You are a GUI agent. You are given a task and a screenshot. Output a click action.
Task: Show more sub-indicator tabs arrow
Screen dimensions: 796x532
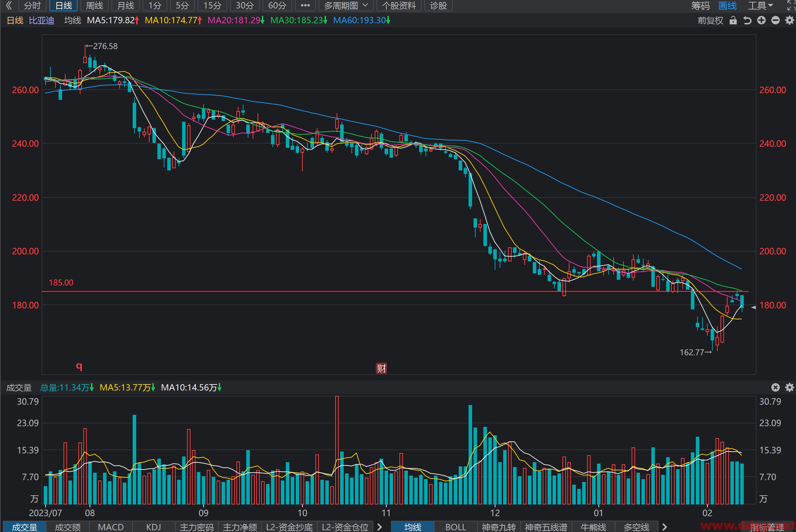click(380, 527)
